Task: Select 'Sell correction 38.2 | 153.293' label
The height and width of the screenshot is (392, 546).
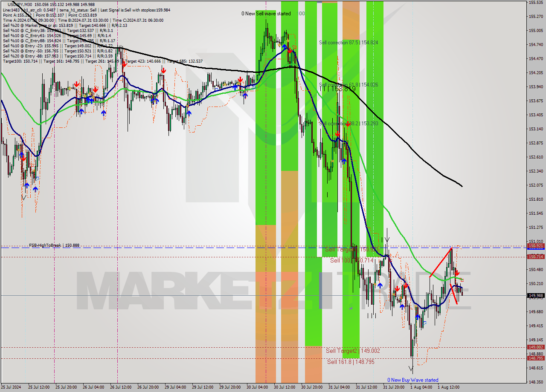Action: [x=349, y=124]
